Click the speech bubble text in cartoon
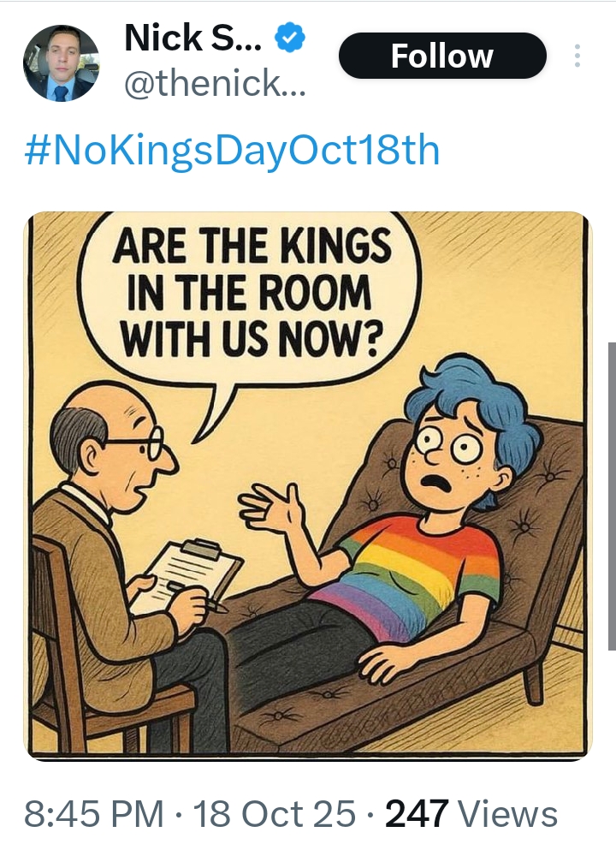This screenshot has height=856, width=616. click(252, 292)
